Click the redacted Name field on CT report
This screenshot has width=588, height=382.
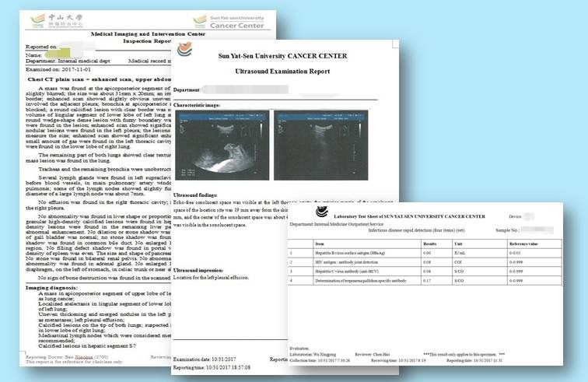(x=62, y=54)
